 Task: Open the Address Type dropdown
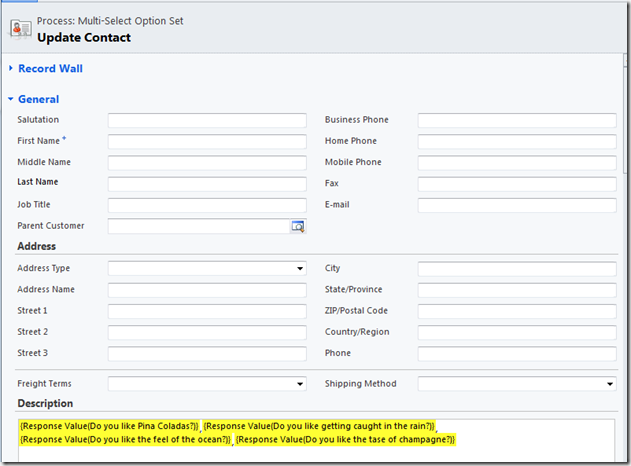click(207, 269)
